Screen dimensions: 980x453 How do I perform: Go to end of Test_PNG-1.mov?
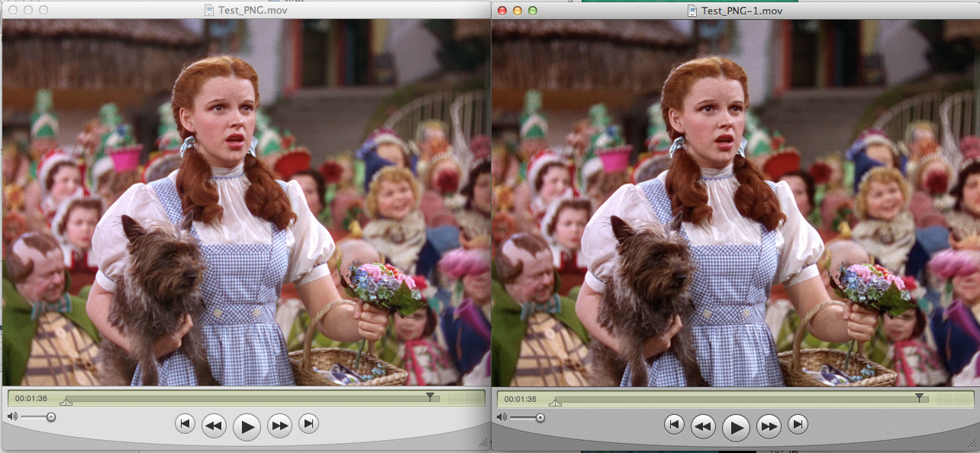click(x=798, y=423)
